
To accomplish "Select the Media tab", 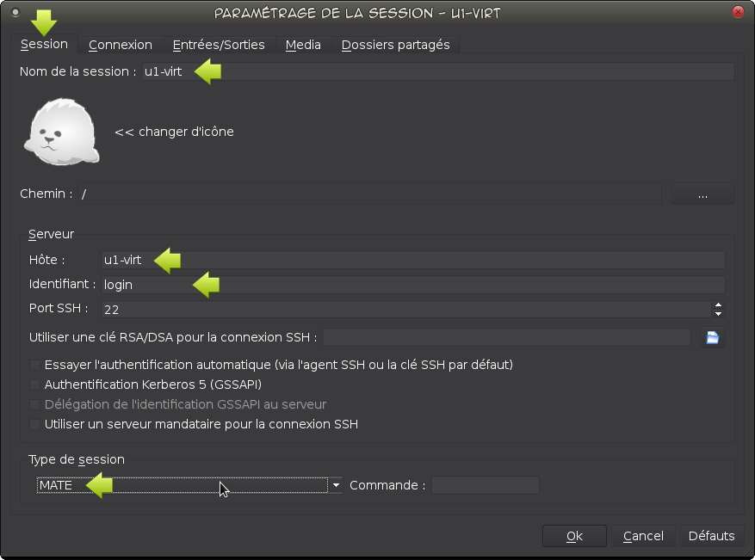I will coord(303,45).
